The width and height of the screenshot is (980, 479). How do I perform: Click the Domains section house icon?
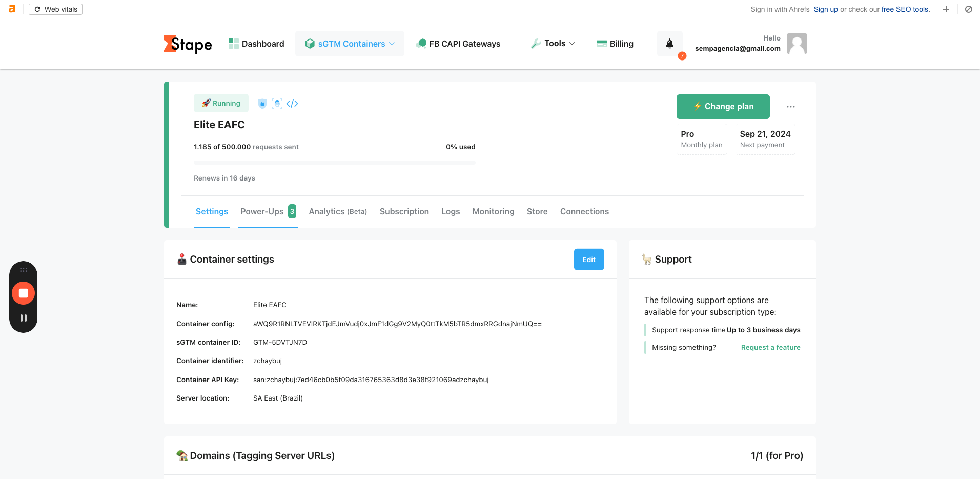[x=182, y=455]
